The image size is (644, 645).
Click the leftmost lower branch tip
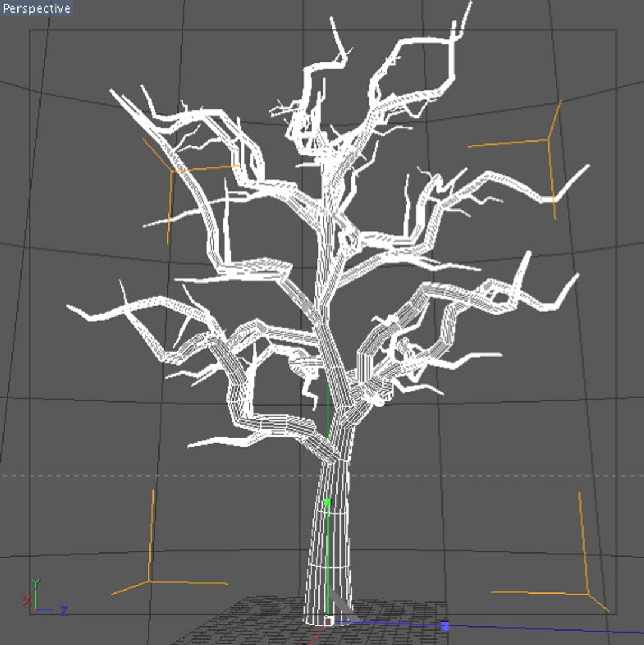point(69,307)
